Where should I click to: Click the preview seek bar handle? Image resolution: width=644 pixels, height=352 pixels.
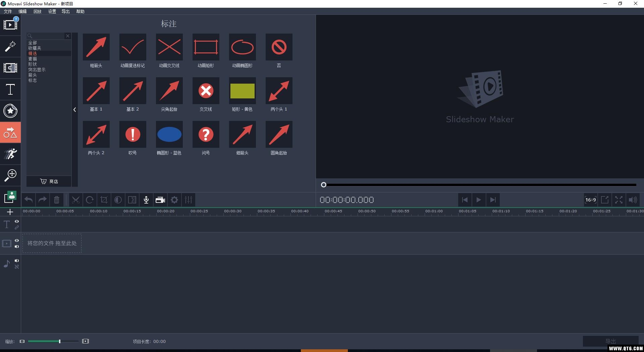[324, 185]
